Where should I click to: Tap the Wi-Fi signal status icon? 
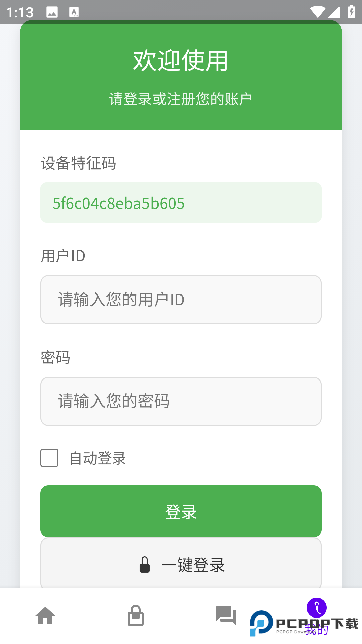[x=317, y=12]
